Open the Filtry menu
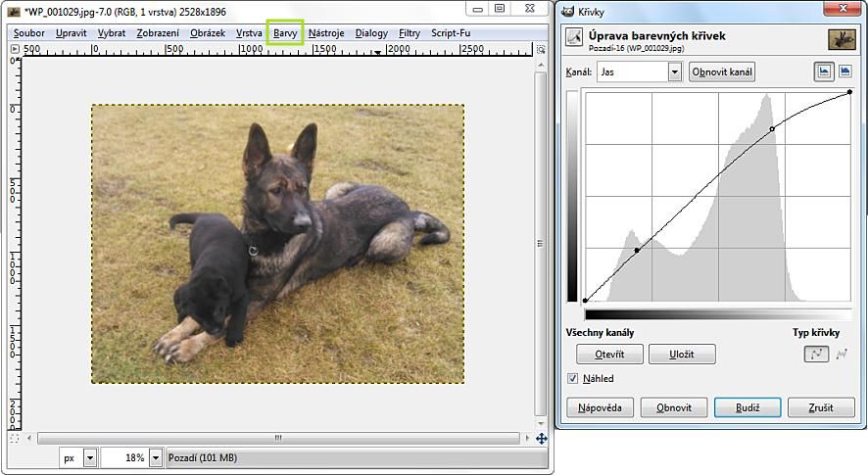 [x=410, y=32]
